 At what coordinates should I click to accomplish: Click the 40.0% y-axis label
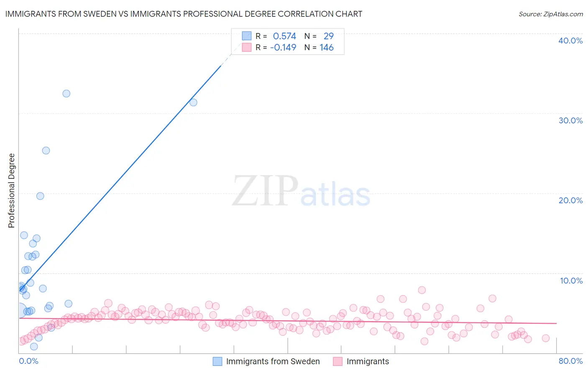570,41
